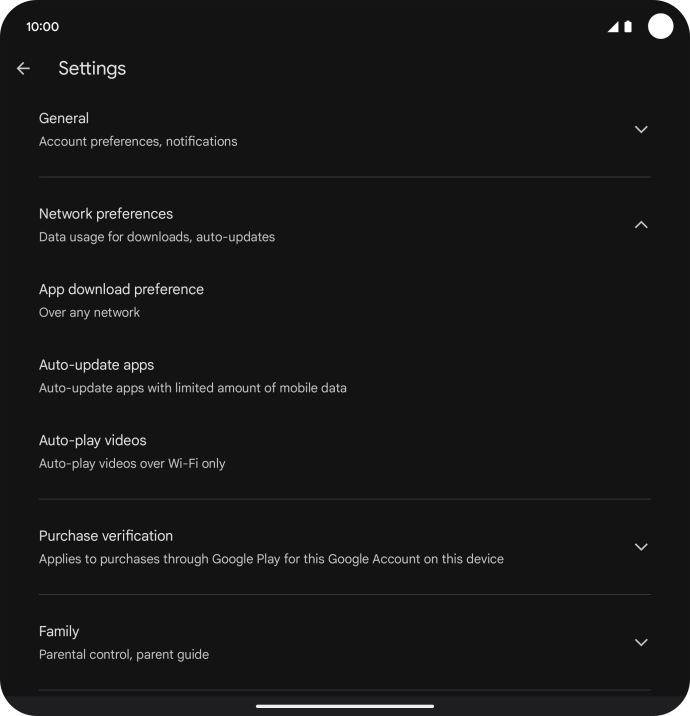Tap the clock showing 10:00
The width and height of the screenshot is (690, 716).
tap(42, 27)
